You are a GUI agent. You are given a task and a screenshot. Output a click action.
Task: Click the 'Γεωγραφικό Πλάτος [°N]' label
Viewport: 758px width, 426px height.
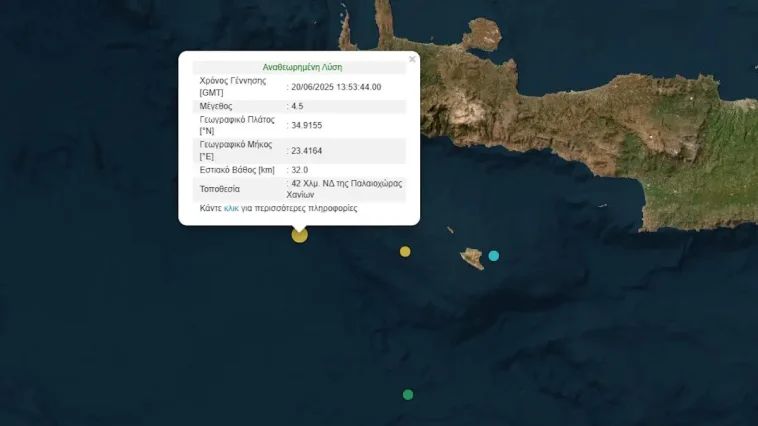click(238, 125)
